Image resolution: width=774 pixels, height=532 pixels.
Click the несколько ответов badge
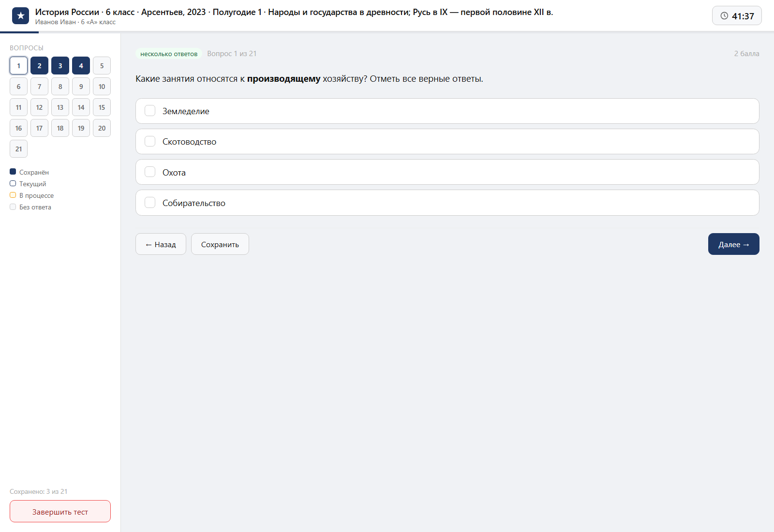[x=169, y=54]
